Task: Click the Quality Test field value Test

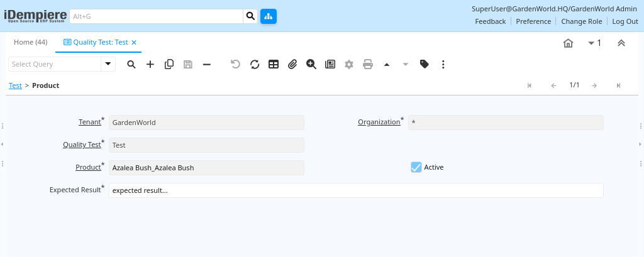Action: pyautogui.click(x=206, y=145)
